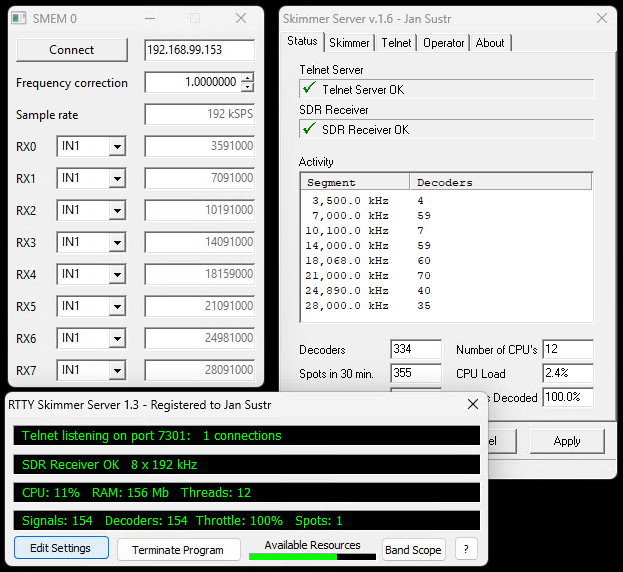Expand the RX5 input combo box
The image size is (623, 572).
tap(117, 307)
